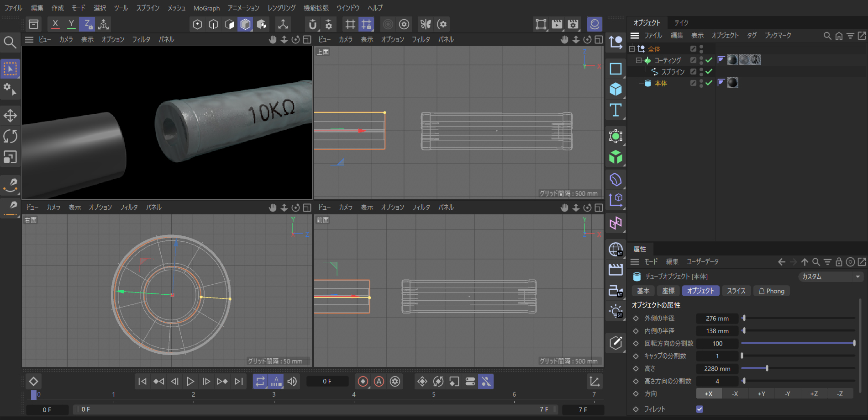Select the Move tool in left toolbar
Viewport: 868px width, 420px height.
click(10, 115)
